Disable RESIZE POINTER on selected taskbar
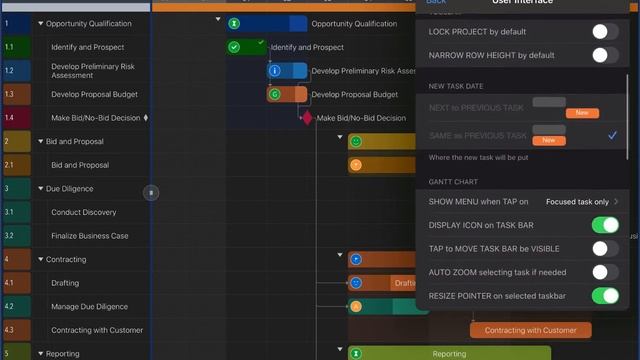This screenshot has height=360, width=640. 605,296
